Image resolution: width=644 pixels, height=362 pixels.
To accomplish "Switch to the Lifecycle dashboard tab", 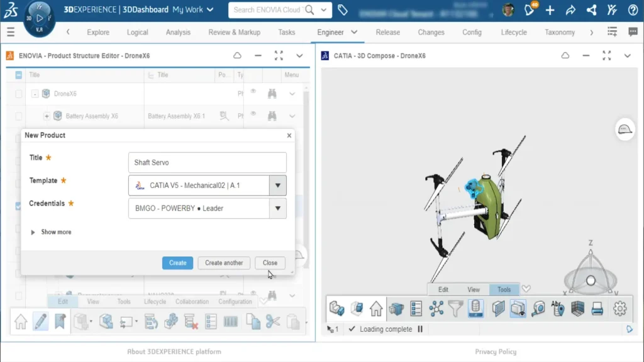I will click(x=514, y=32).
